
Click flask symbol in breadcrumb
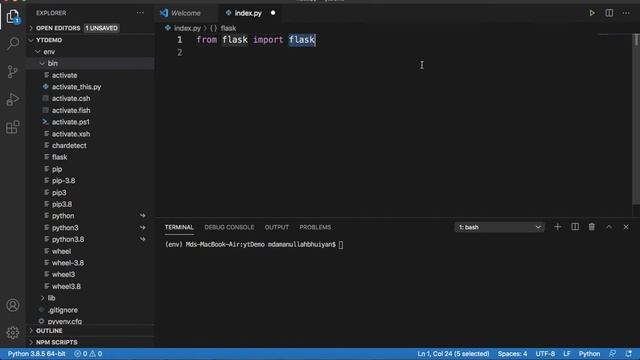tap(229, 28)
